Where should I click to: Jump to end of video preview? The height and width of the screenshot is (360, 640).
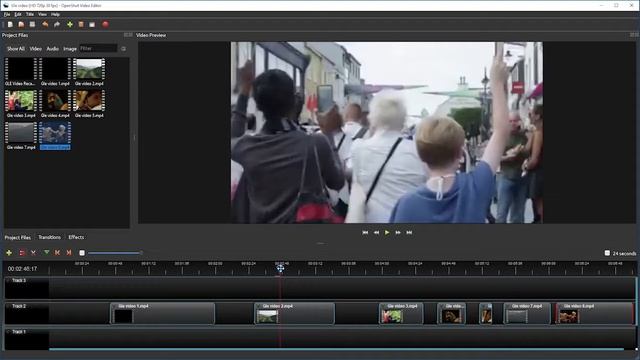409,233
